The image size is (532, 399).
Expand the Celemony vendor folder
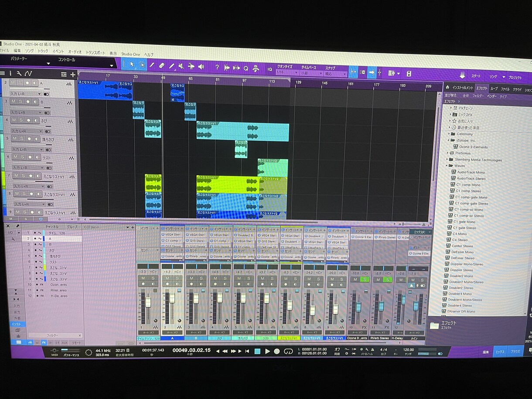449,134
